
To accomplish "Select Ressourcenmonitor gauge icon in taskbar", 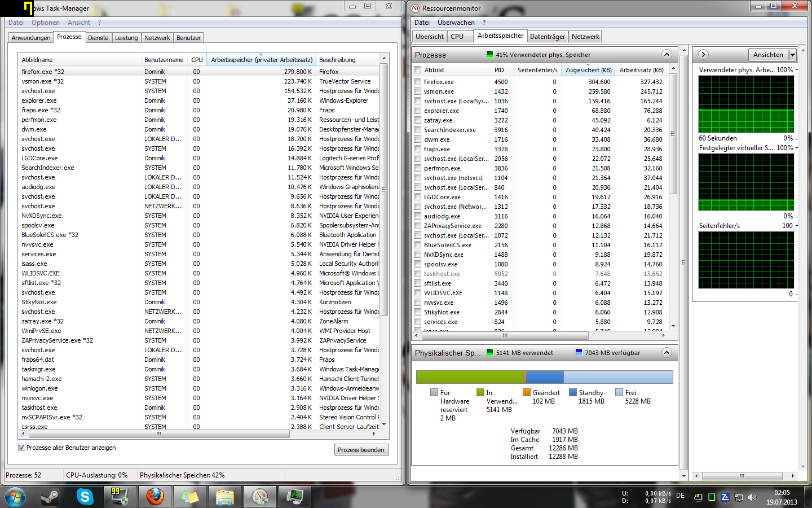I will (260, 497).
